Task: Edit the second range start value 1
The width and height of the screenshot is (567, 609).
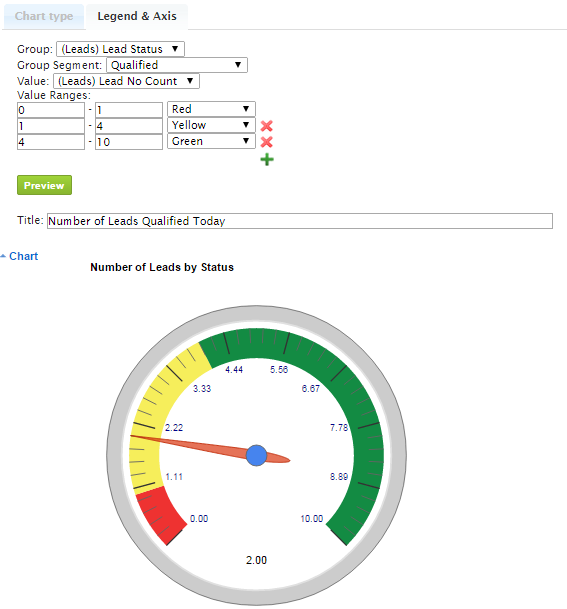Action: tap(51, 126)
